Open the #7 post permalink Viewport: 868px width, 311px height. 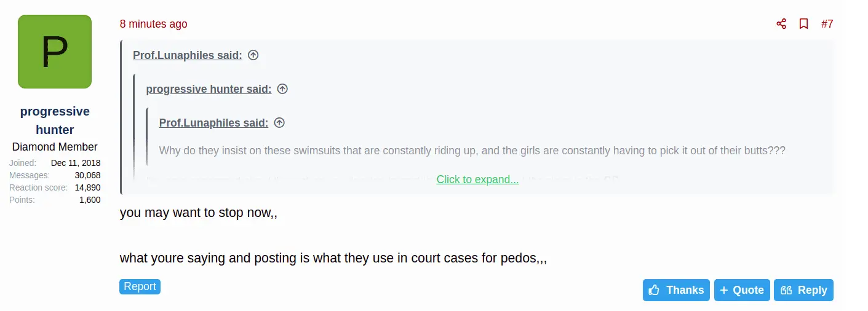[x=827, y=24]
